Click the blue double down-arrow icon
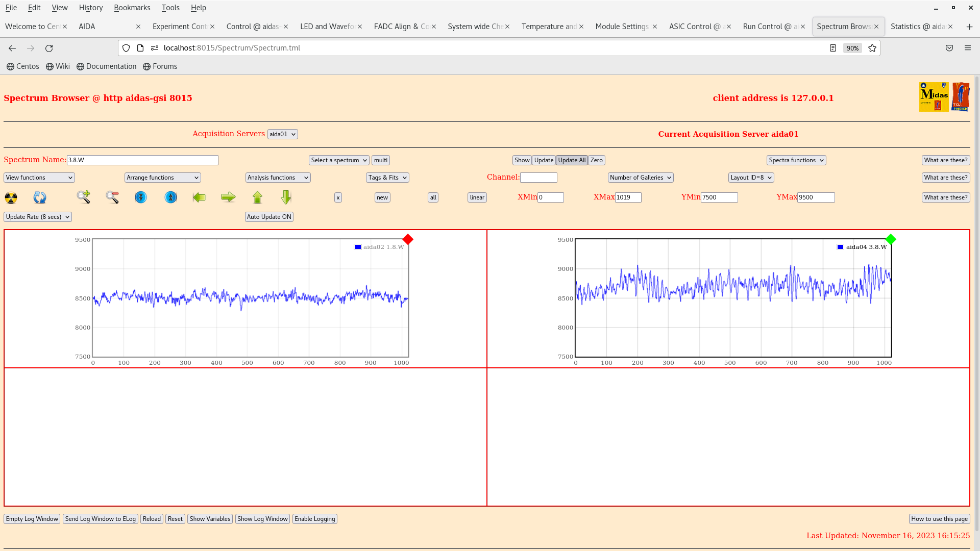 coord(141,197)
